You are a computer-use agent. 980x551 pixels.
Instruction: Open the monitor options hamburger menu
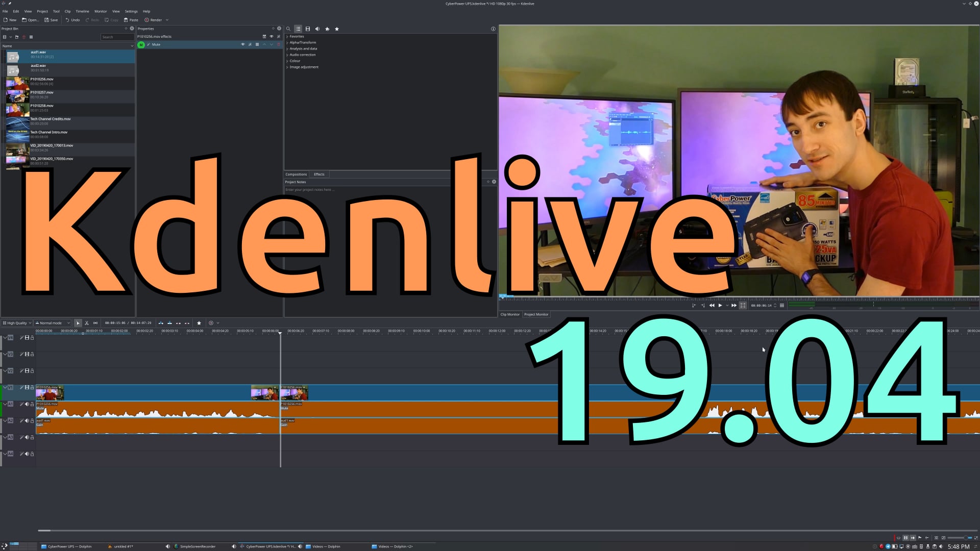pyautogui.click(x=782, y=306)
